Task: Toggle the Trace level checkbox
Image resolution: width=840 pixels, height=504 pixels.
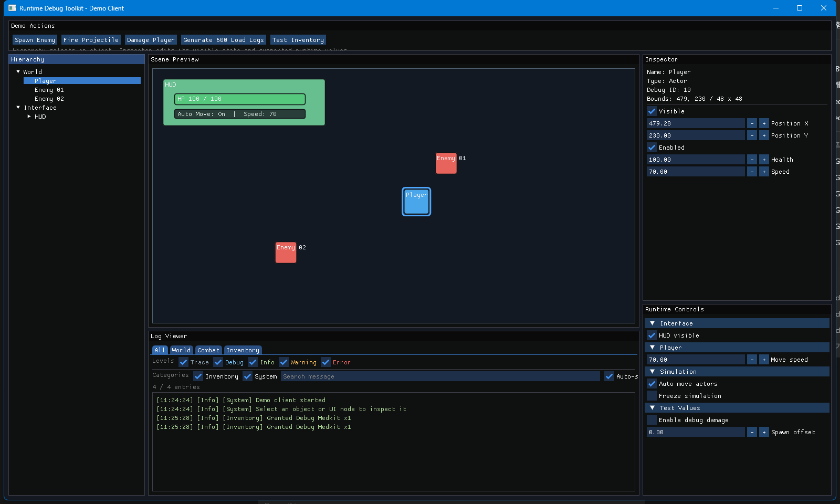Action: 183,362
